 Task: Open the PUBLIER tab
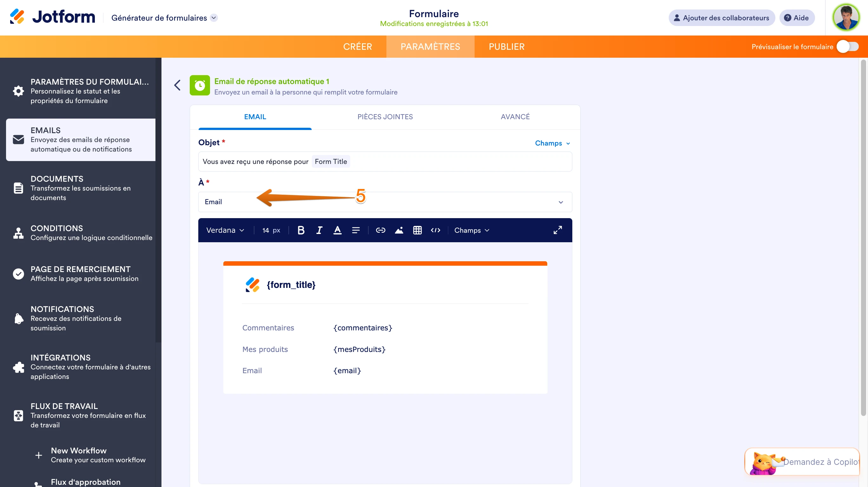click(x=506, y=47)
